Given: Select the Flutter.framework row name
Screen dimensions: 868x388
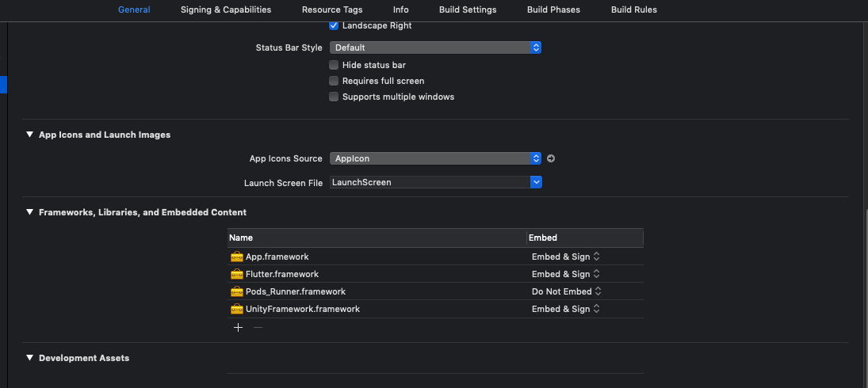Looking at the screenshot, I should click(281, 274).
